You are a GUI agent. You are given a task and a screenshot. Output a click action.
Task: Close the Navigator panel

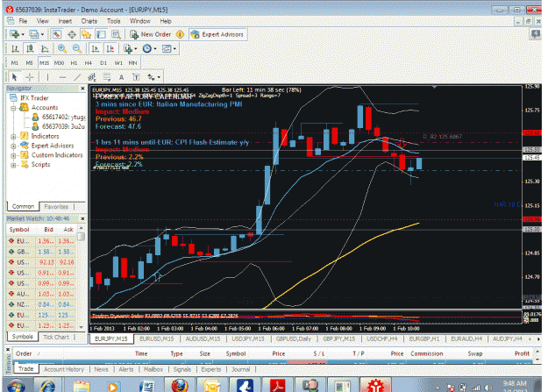pyautogui.click(x=82, y=89)
